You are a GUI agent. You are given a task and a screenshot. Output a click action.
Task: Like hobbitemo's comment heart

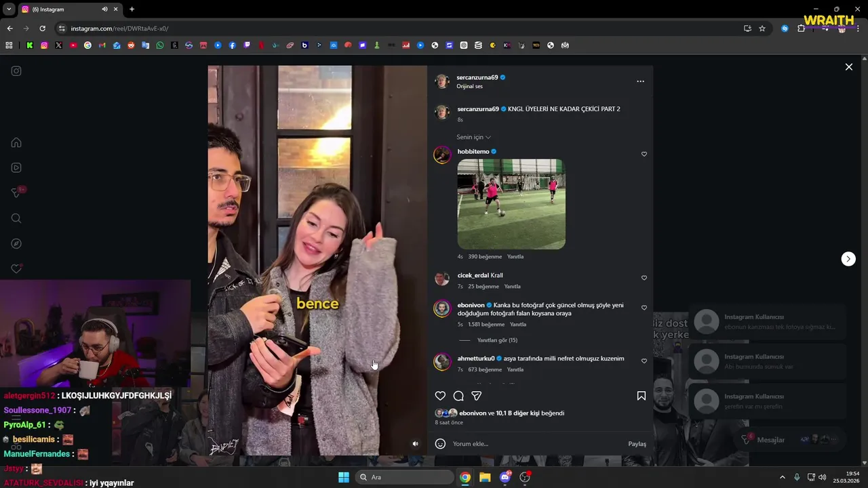click(x=644, y=154)
